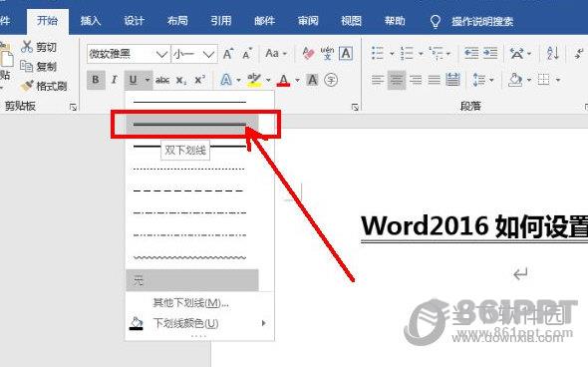The height and width of the screenshot is (367, 588).
Task: Click the Sort A-Z icon
Action: pyautogui.click(x=553, y=54)
